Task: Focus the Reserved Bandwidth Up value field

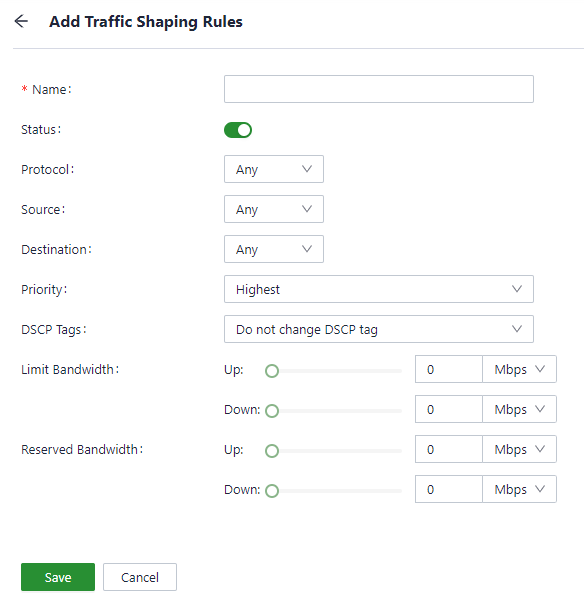Action: coord(449,449)
